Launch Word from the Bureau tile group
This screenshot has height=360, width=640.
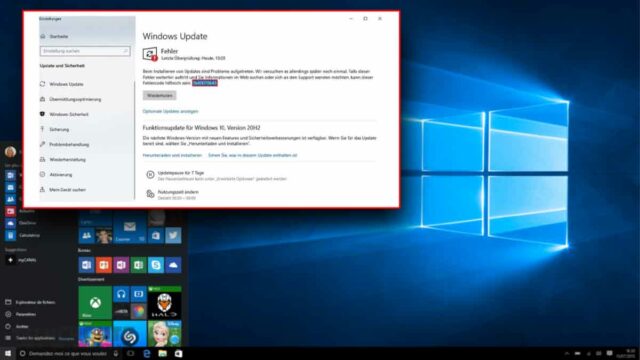87,265
